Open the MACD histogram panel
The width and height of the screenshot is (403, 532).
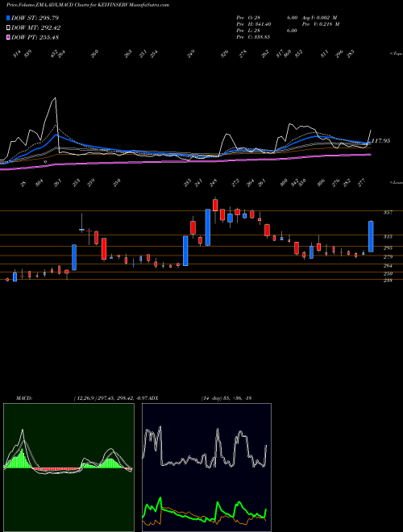coord(69,468)
